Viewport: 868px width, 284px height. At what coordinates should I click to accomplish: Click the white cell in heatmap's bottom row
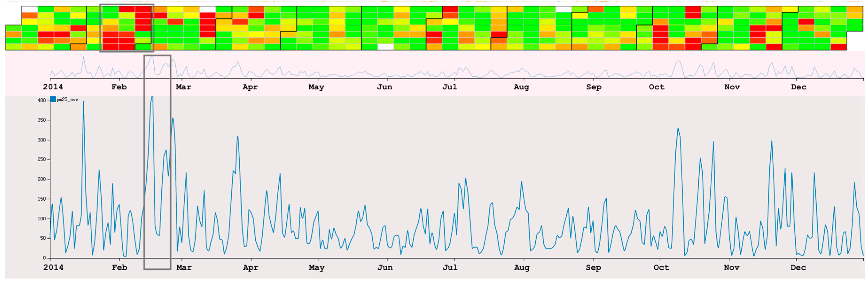click(386, 47)
